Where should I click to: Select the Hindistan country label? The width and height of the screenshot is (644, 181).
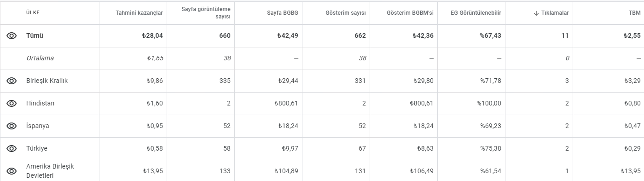(40, 104)
